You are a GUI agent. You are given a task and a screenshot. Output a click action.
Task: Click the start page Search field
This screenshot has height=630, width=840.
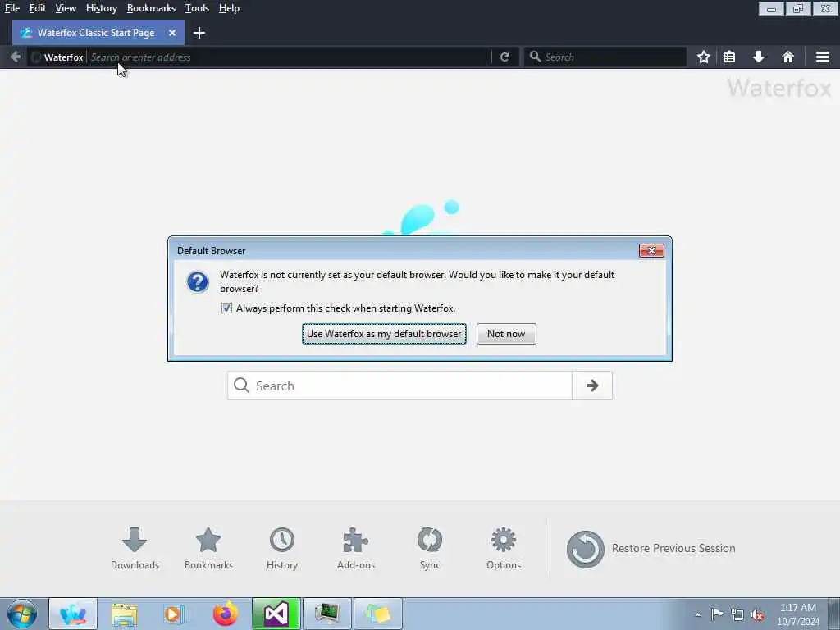[399, 386]
